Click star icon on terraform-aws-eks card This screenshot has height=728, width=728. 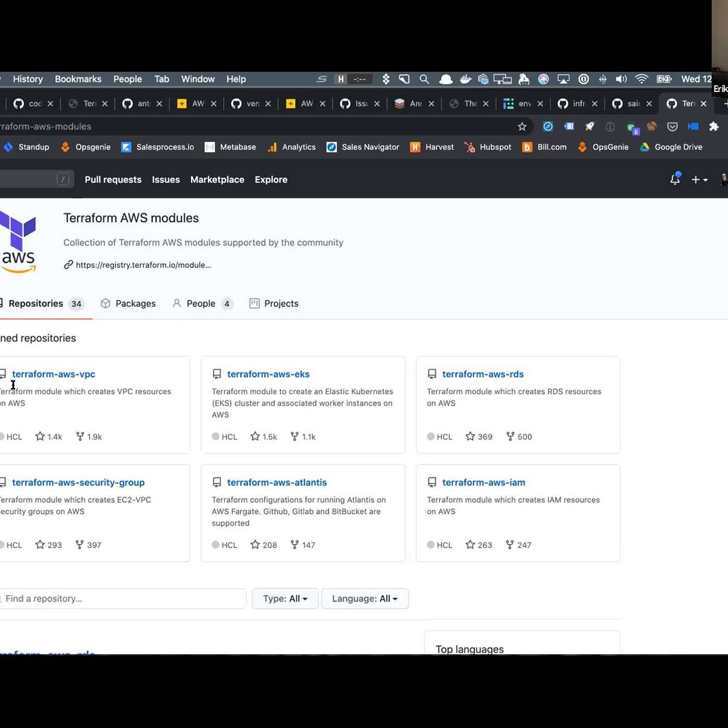click(255, 436)
